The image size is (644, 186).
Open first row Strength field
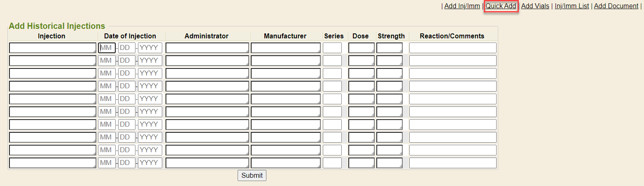click(x=389, y=48)
